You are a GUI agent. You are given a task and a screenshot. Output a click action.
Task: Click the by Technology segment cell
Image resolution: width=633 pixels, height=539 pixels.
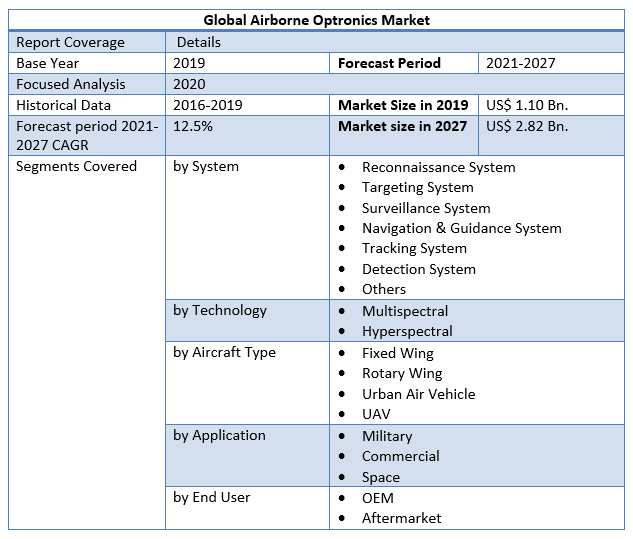220,310
